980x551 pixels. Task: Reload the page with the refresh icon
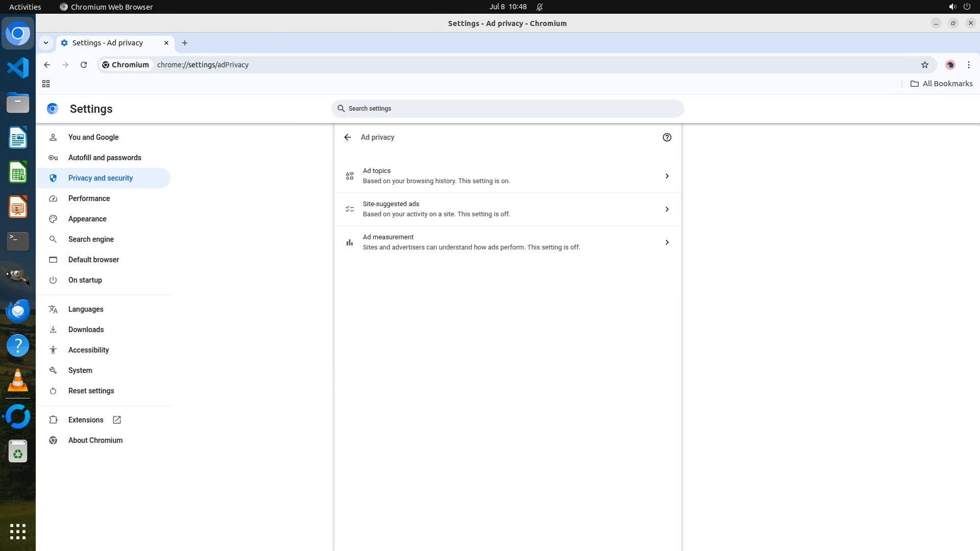click(84, 65)
